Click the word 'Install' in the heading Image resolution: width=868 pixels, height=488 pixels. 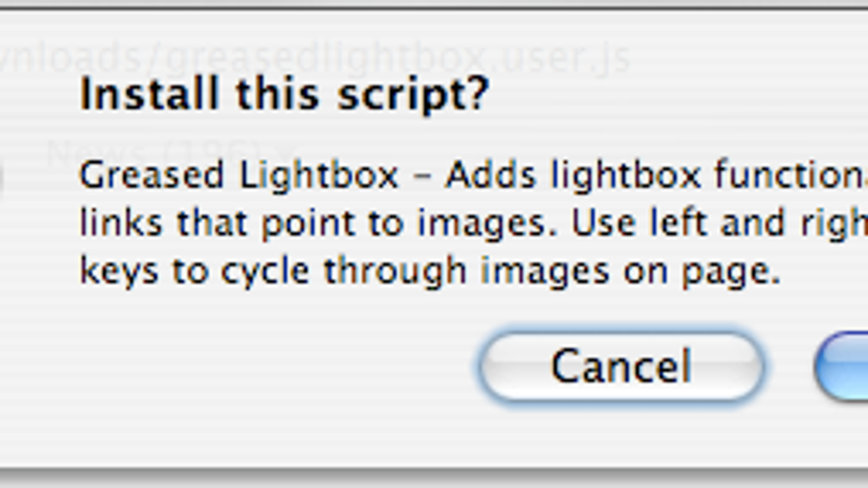[149, 93]
